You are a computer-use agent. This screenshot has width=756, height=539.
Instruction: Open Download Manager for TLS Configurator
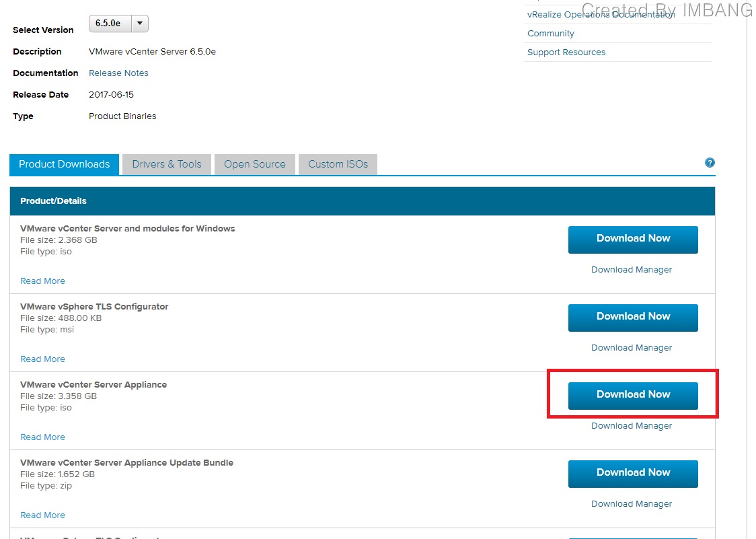tap(631, 347)
